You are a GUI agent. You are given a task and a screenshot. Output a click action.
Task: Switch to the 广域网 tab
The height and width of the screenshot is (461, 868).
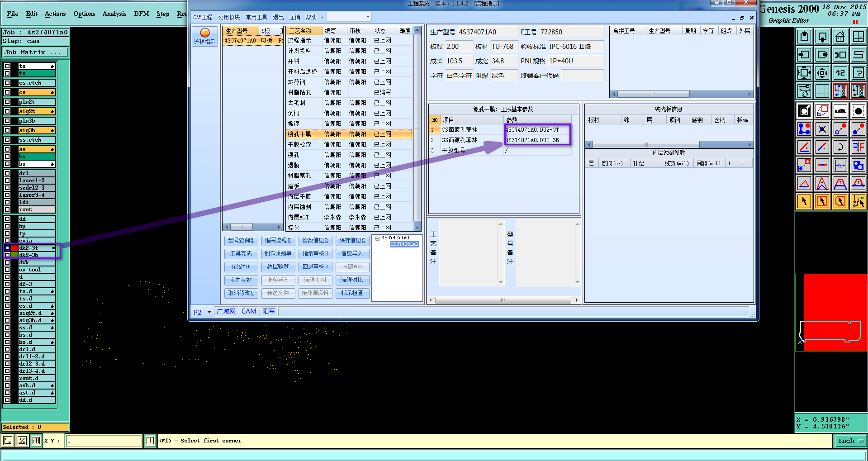(x=226, y=311)
